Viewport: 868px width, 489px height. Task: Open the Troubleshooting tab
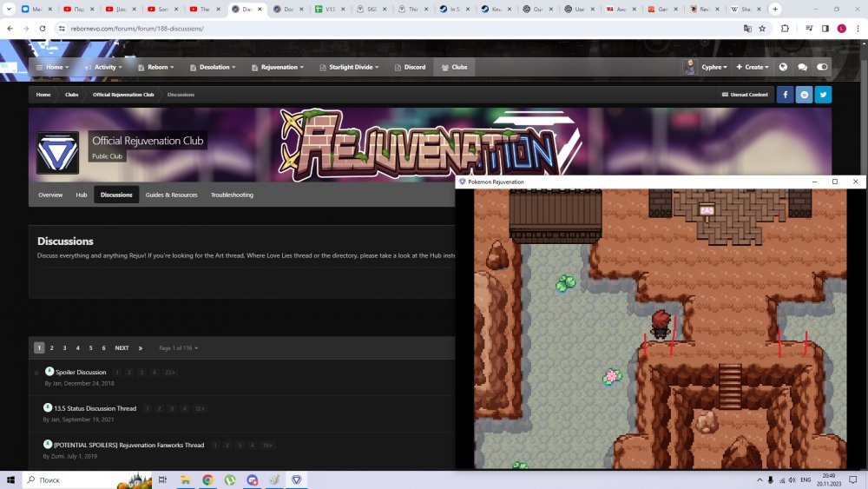point(232,195)
